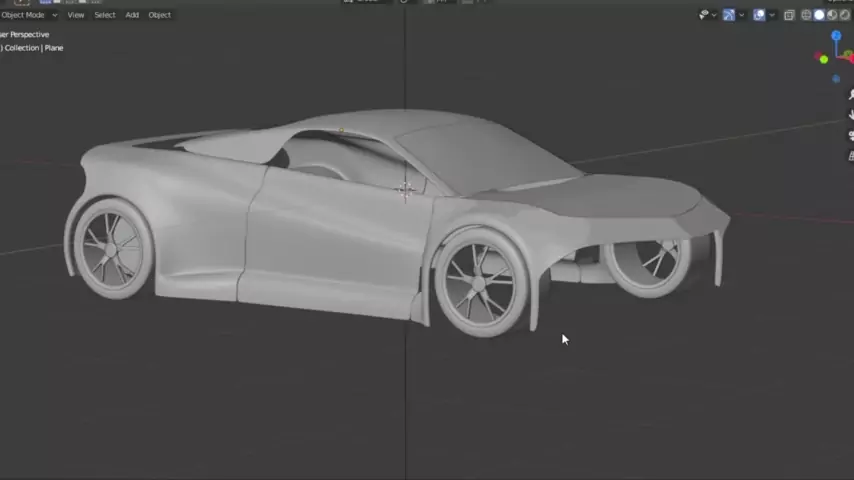The width and height of the screenshot is (854, 480).
Task: Expand the gizmo options dropdown arrow
Action: (x=742, y=15)
